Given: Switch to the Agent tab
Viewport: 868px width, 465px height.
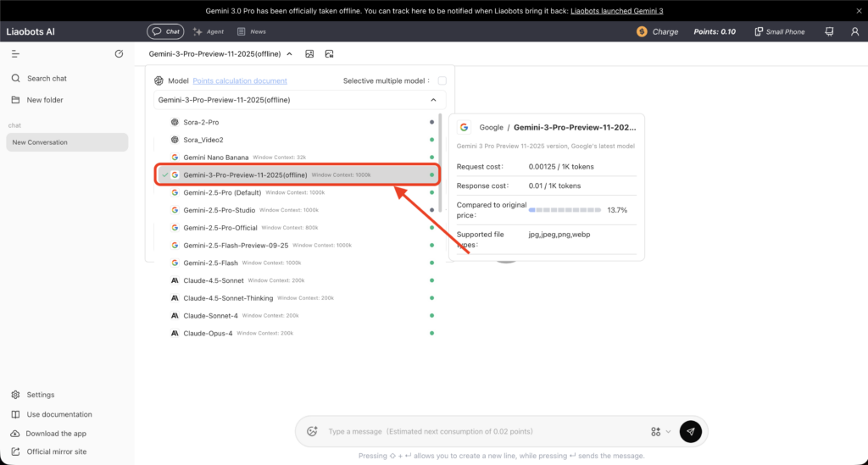Looking at the screenshot, I should [208, 31].
